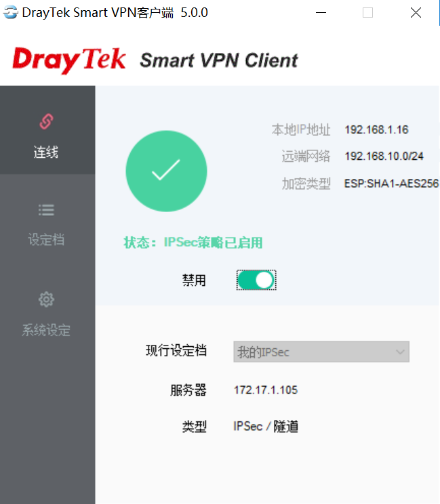Open the 现行设定档 profile dropdown
Viewport: 440px width, 504px height.
click(x=321, y=352)
